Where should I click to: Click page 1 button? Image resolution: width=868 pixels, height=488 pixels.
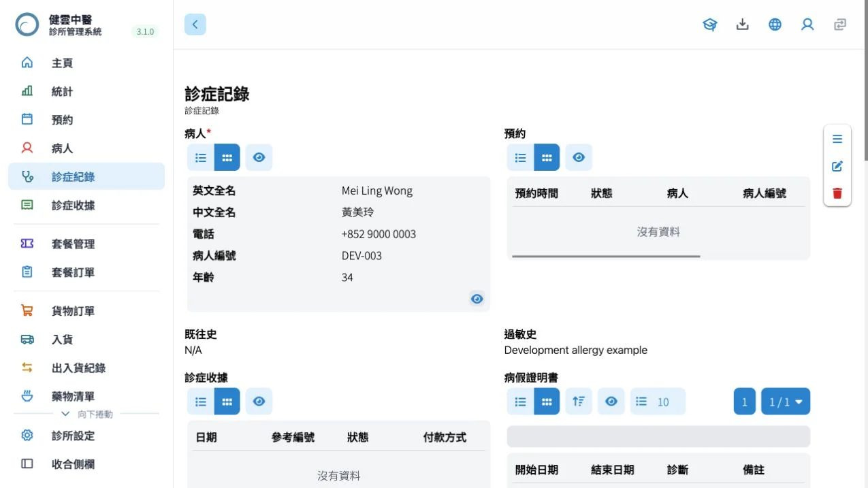click(x=745, y=402)
